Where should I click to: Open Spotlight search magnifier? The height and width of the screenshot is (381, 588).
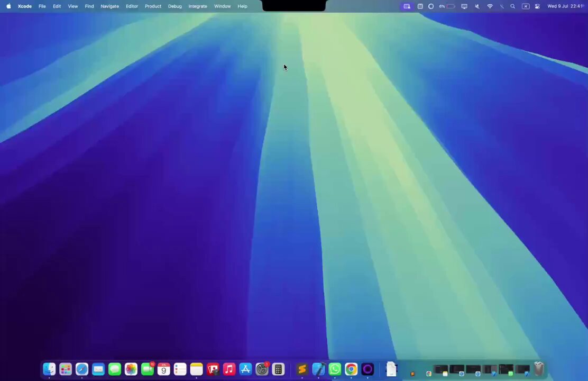coord(512,6)
